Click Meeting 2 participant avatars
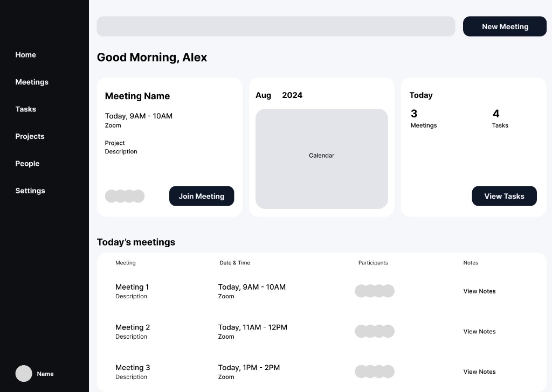The width and height of the screenshot is (552, 392). [x=375, y=331]
